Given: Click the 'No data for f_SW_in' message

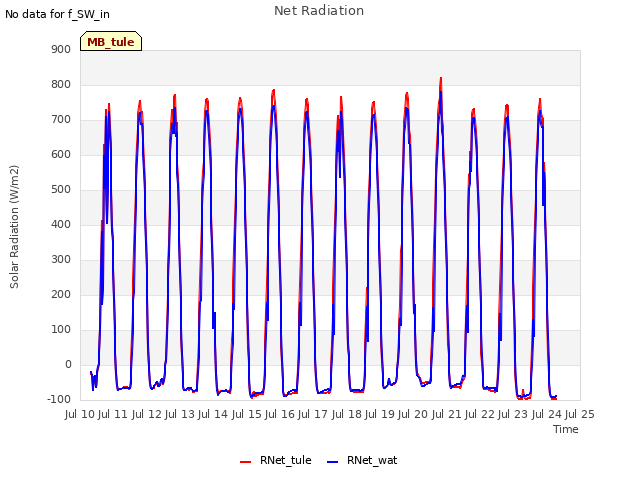Looking at the screenshot, I should point(57,14).
